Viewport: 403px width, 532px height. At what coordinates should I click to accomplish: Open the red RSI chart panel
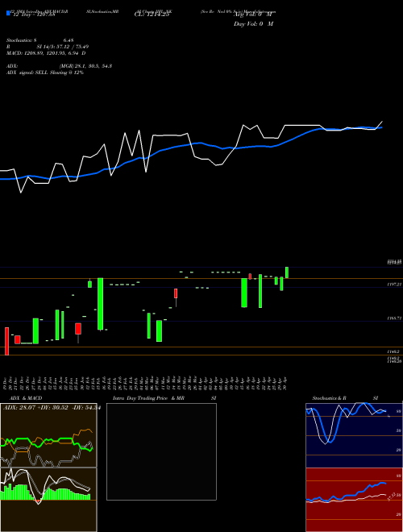point(354,500)
